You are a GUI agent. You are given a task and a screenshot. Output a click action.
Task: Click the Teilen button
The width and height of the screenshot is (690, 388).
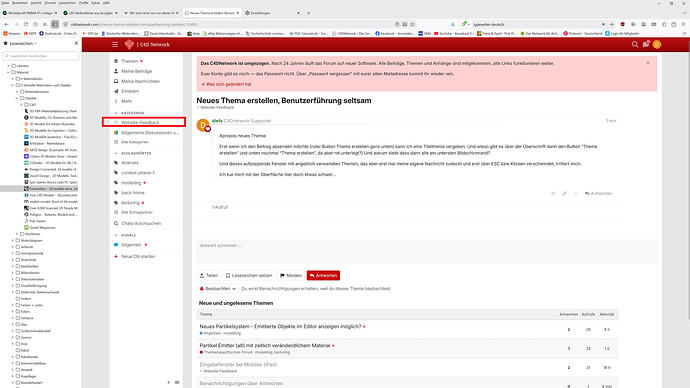[x=209, y=275]
